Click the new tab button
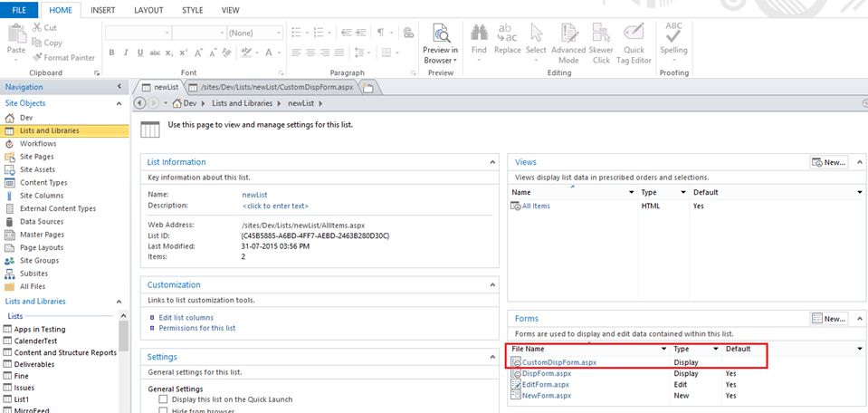The width and height of the screenshot is (868, 413). pyautogui.click(x=367, y=88)
